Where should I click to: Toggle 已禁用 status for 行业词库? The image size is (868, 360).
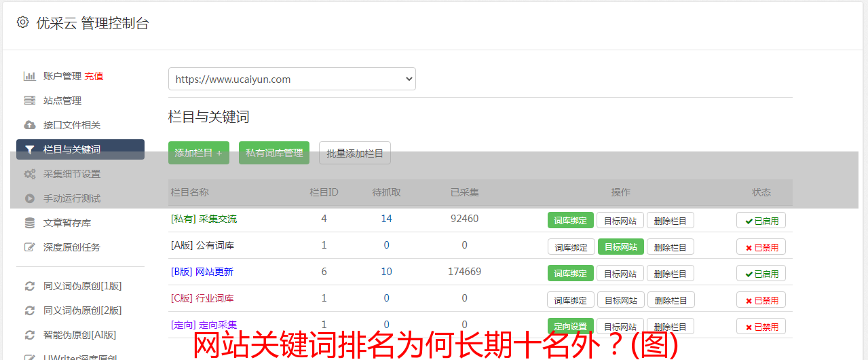(761, 300)
